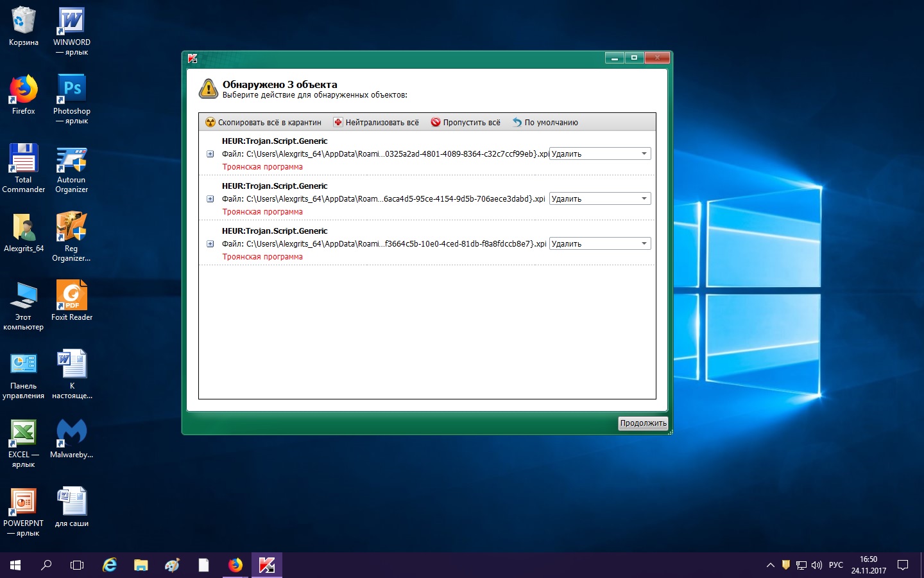Click Kaspersky icon in the taskbar

pos(267,565)
